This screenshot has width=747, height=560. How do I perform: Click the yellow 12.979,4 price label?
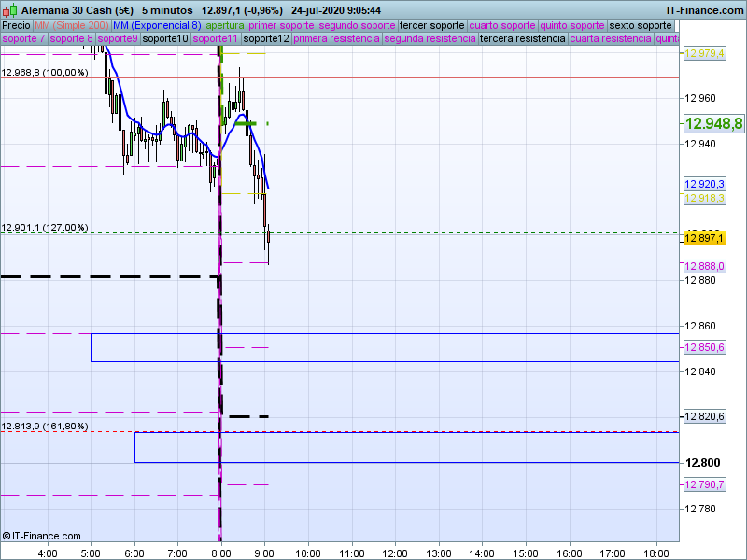(x=704, y=53)
